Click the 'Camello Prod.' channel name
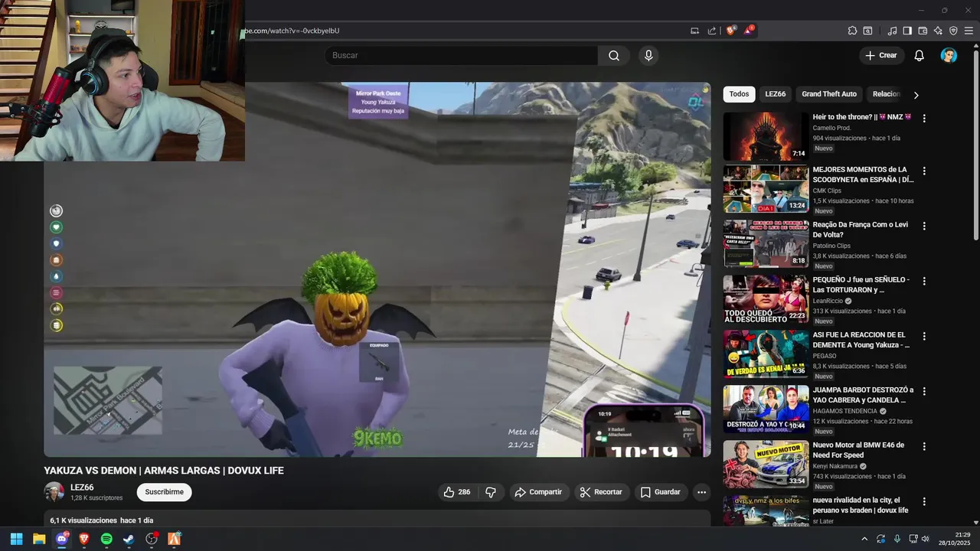The width and height of the screenshot is (980, 551). pos(831,128)
